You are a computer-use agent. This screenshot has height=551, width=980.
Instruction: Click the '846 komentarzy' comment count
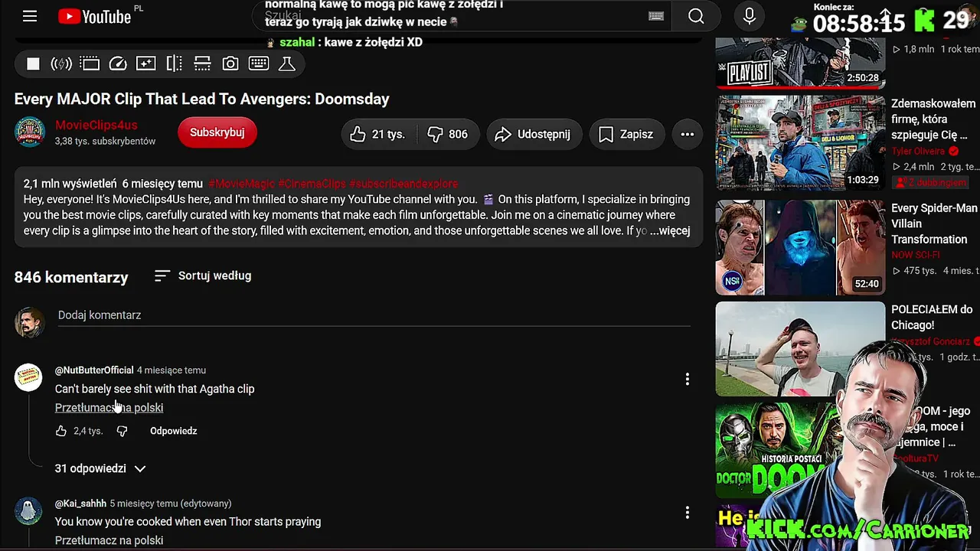71,277
